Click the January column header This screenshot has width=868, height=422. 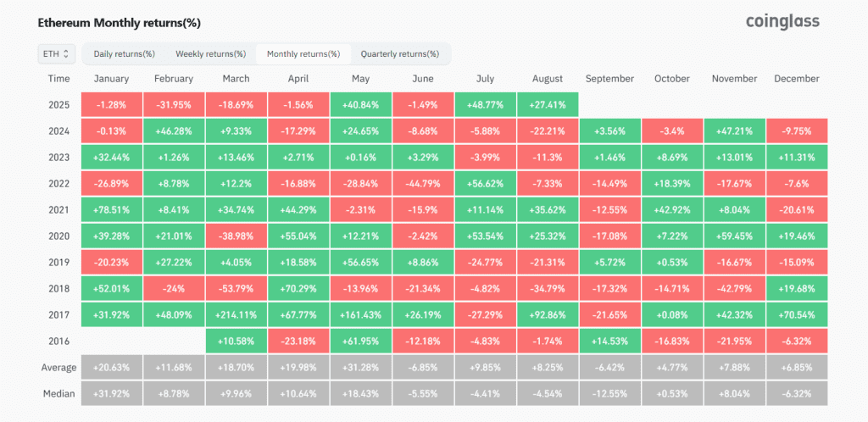tap(112, 79)
